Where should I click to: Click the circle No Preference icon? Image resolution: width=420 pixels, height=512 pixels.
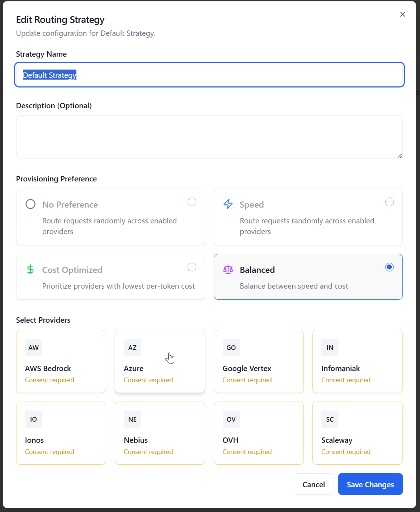coord(30,204)
